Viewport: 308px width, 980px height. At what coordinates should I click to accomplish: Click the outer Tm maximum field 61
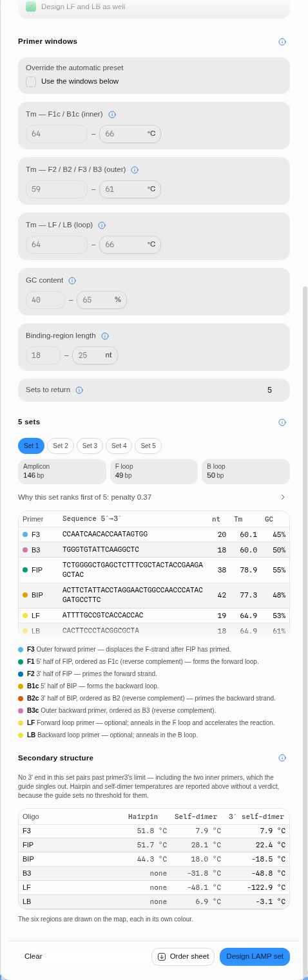coord(130,189)
